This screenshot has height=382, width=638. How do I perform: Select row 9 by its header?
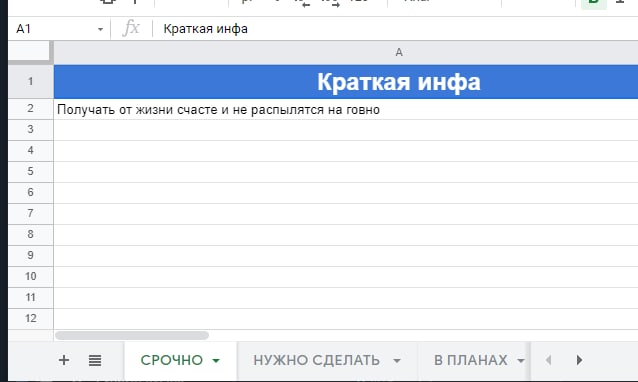31,256
